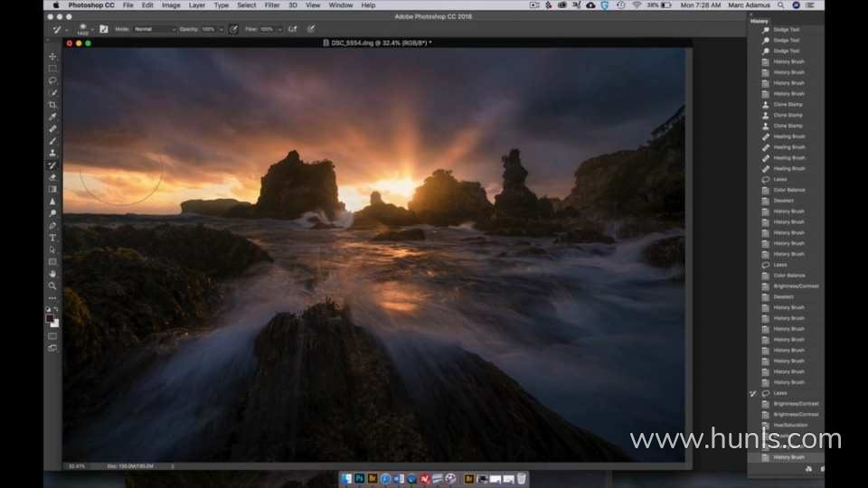Toggle pressure for opacity button

(233, 29)
